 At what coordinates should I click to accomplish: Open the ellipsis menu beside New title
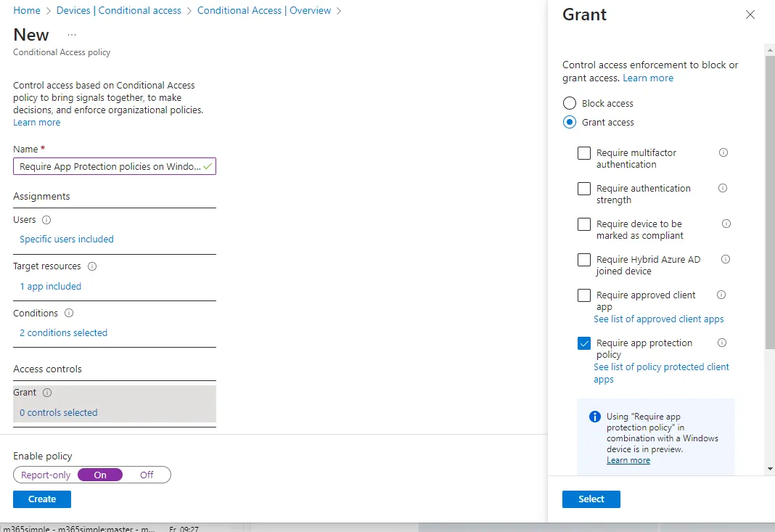(x=71, y=35)
